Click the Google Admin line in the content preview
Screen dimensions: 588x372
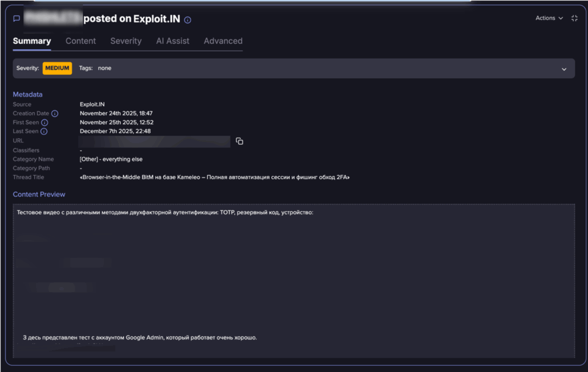pyautogui.click(x=140, y=337)
